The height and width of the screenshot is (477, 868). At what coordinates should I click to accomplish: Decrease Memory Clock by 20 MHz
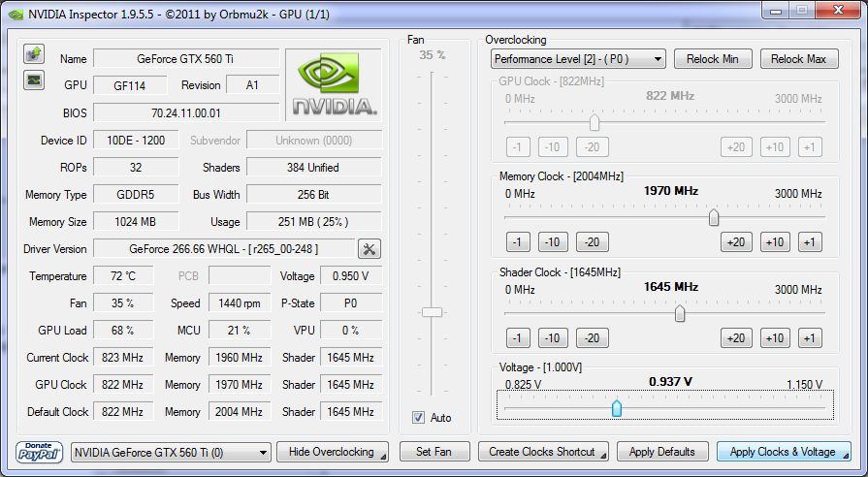point(593,242)
